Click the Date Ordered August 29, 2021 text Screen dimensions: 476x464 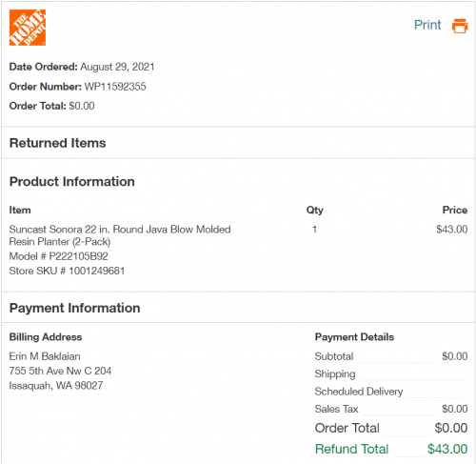[82, 67]
